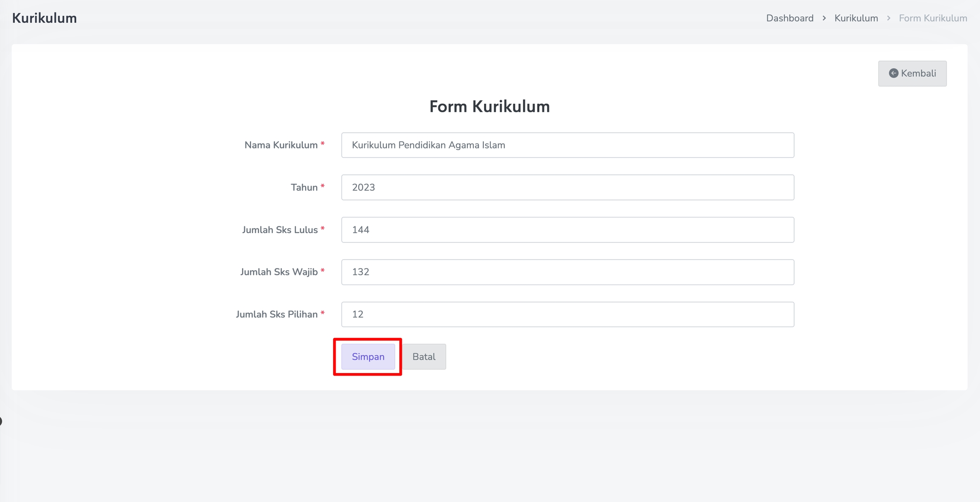This screenshot has height=502, width=980.
Task: Select the Jumlah Sks Lulus input
Action: pos(567,230)
